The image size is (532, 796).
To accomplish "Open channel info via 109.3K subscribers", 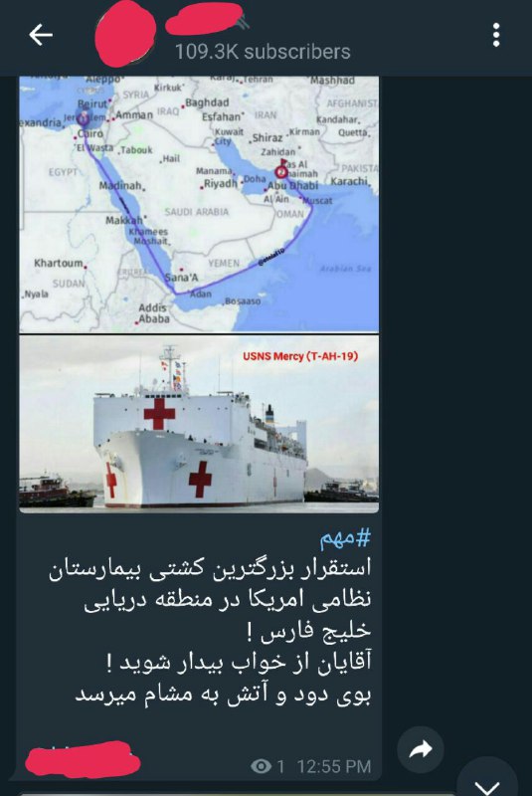I will click(263, 52).
